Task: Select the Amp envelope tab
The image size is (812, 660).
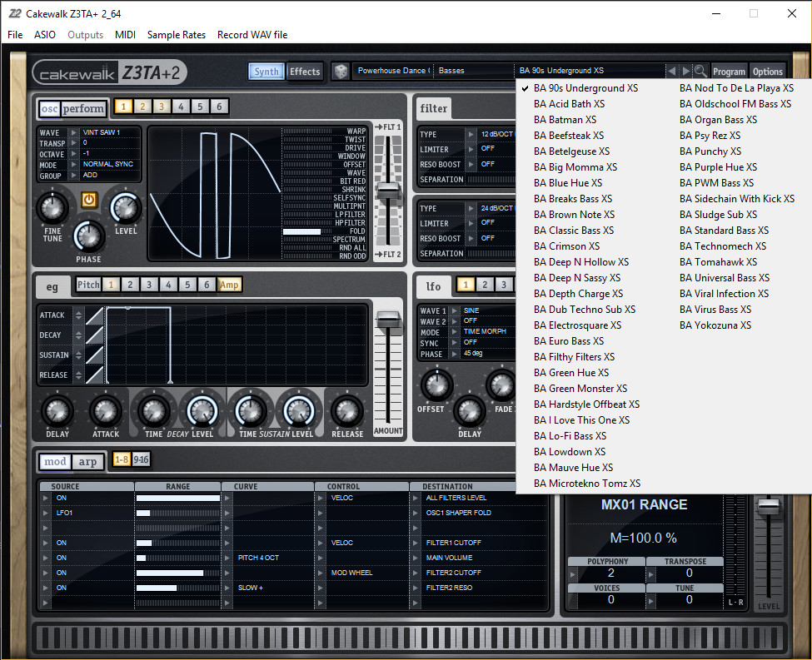Action: pos(229,284)
